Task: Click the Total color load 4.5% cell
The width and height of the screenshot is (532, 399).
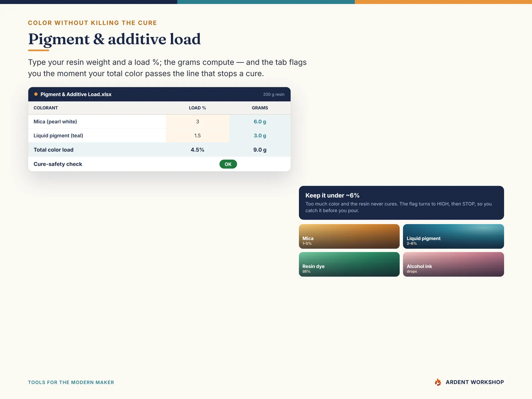Action: 198,150
